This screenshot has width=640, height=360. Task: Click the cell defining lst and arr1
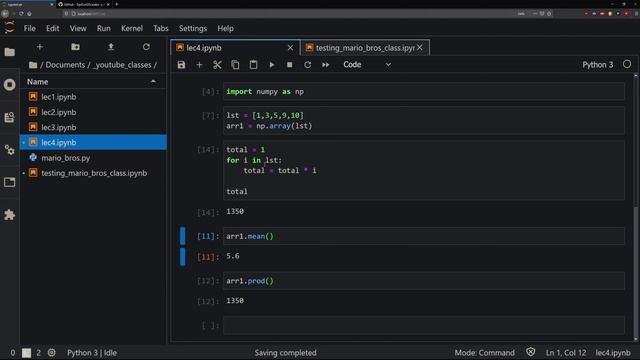[424, 120]
